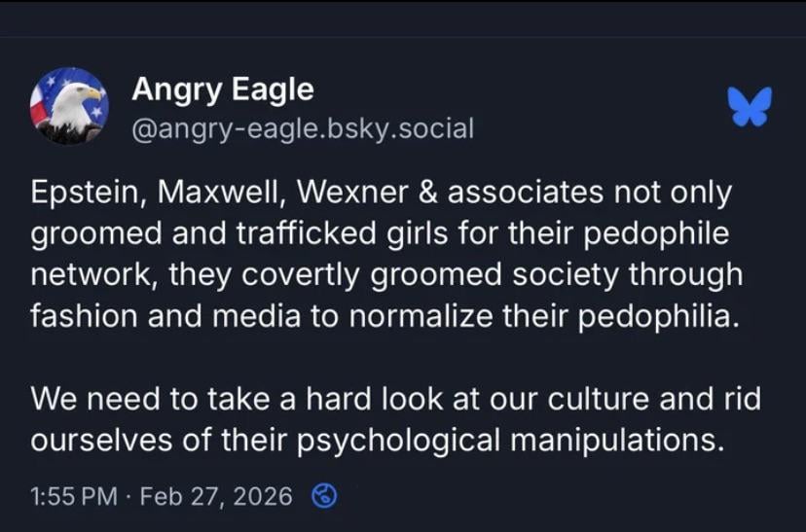Open the Angry Eagle eagle avatar

coord(69,106)
